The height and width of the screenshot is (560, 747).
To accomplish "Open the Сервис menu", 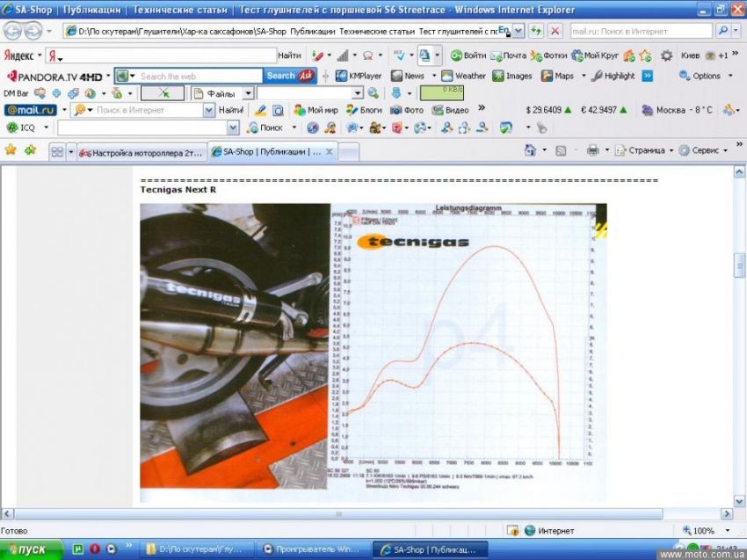I will pyautogui.click(x=703, y=150).
